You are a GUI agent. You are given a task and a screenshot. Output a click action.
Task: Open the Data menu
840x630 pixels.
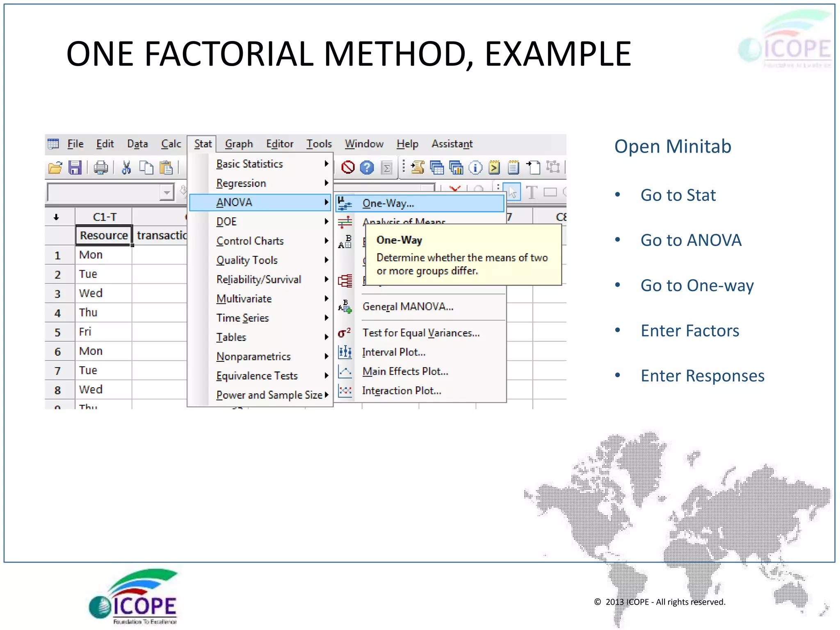pos(137,144)
